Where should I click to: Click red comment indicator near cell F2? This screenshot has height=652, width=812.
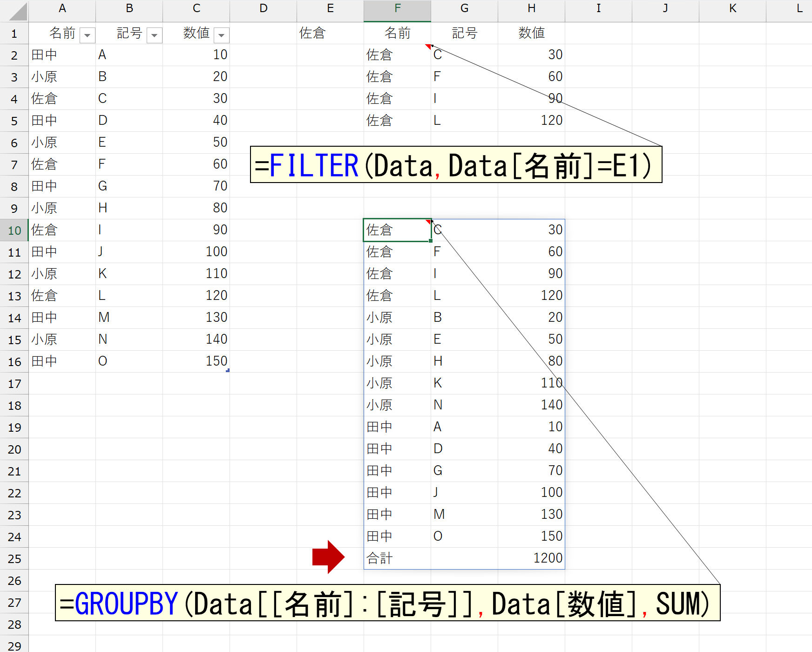tap(428, 46)
